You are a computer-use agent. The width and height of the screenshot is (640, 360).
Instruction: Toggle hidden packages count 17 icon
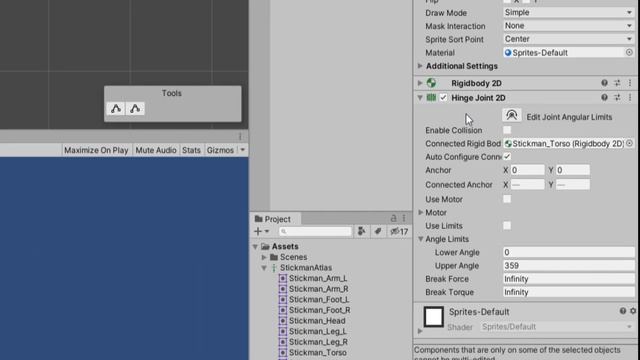click(x=399, y=231)
